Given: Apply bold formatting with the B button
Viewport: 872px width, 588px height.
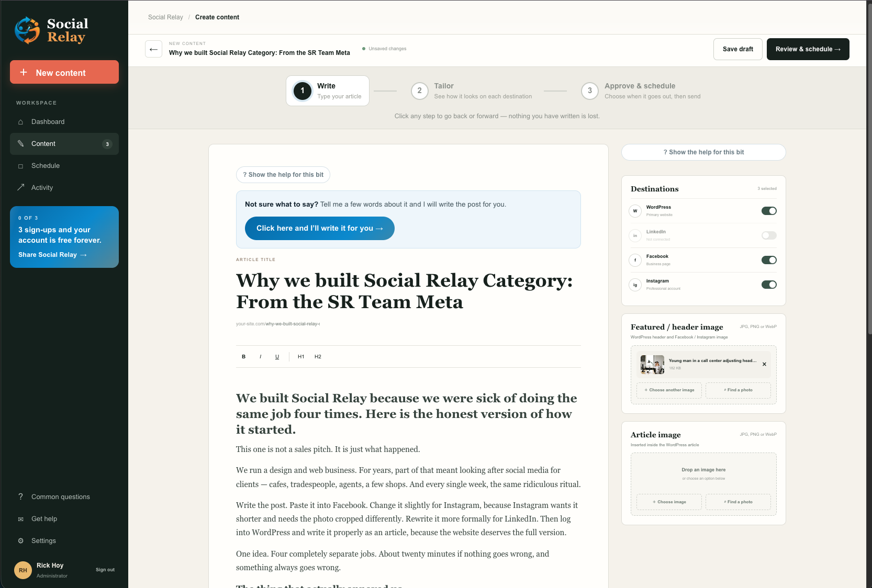Looking at the screenshot, I should (243, 357).
